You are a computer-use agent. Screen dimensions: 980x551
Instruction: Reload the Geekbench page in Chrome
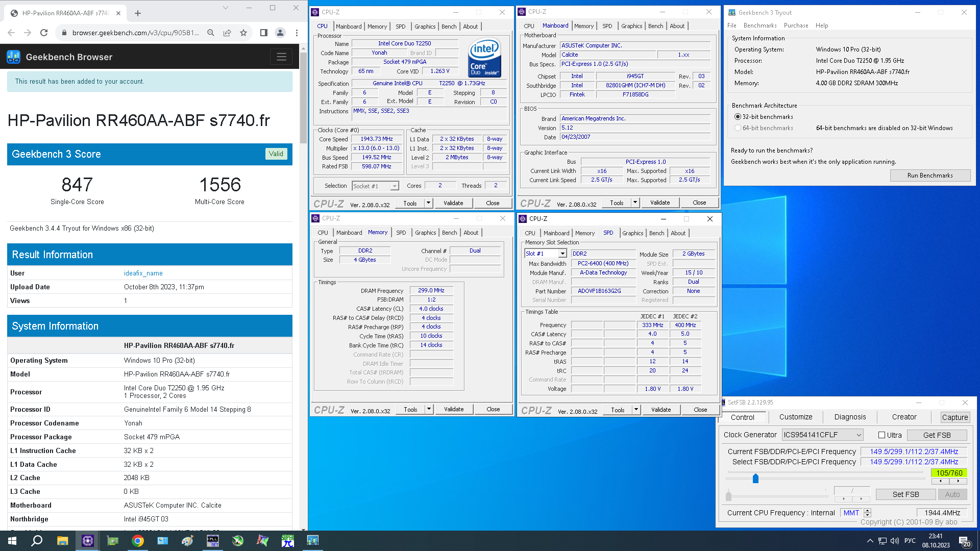(44, 33)
